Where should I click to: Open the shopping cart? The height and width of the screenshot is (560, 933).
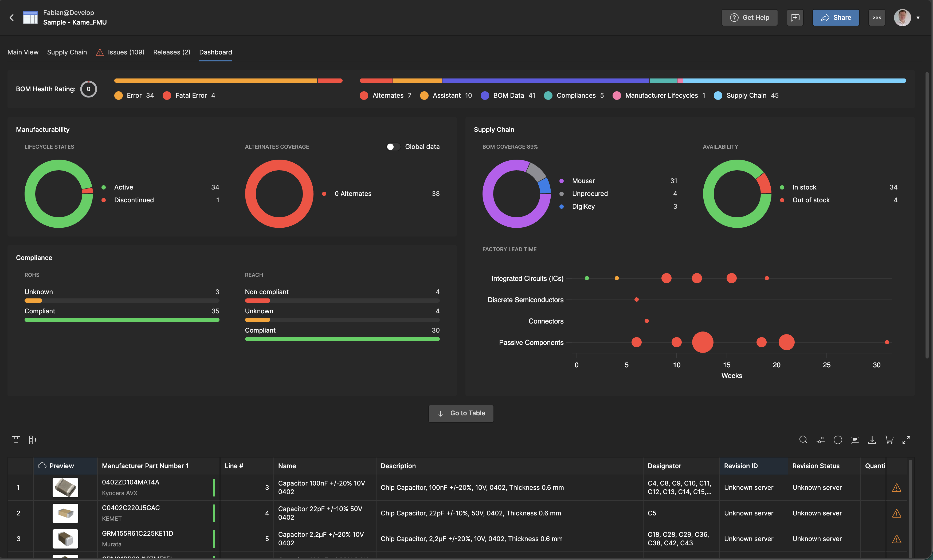889,440
